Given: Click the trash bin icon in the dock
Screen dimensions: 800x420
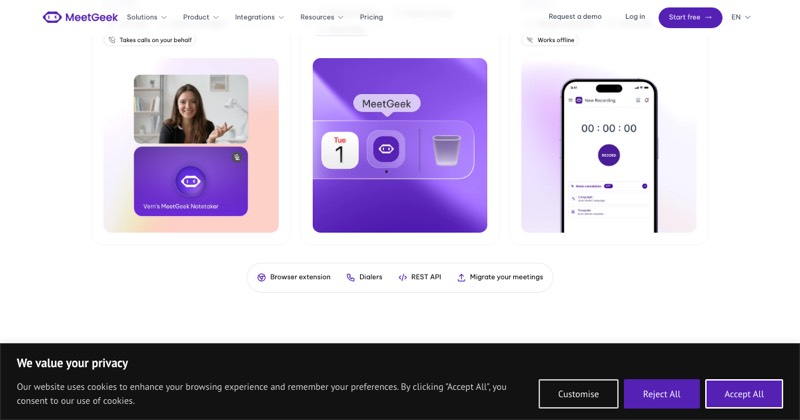Looking at the screenshot, I should click(x=446, y=150).
